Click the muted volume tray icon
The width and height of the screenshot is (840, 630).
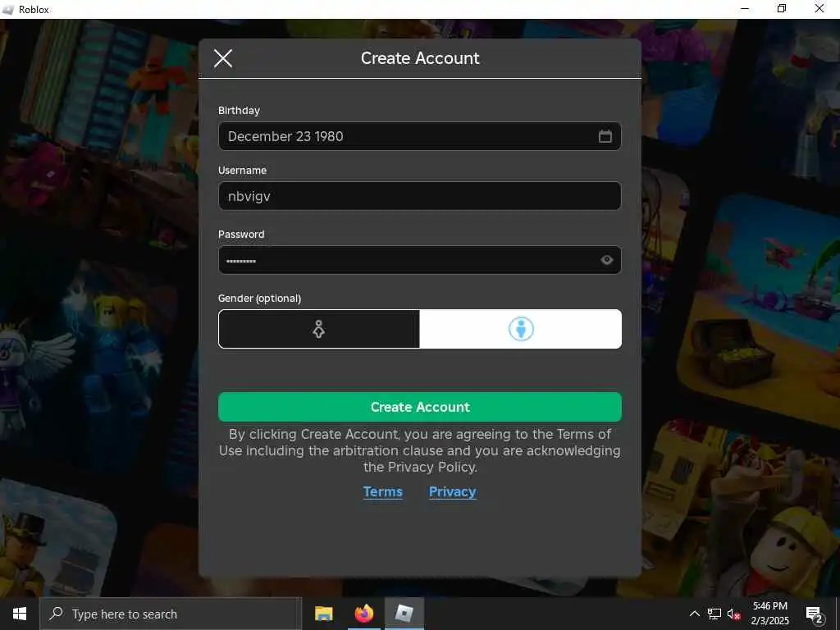(734, 614)
